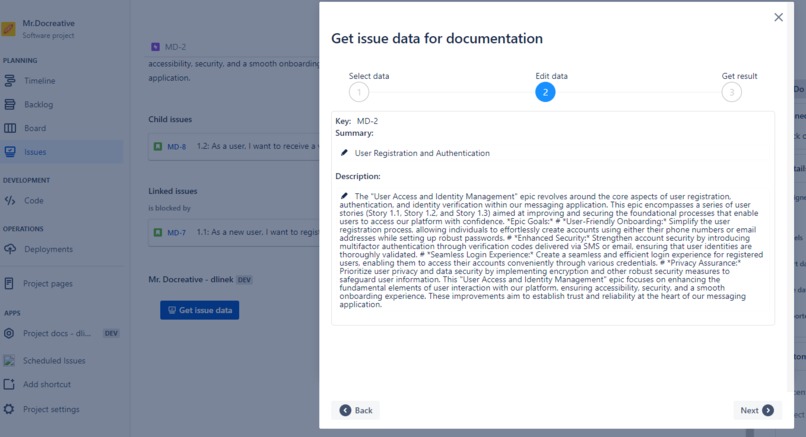Viewport: 806px width, 437px height.
Task: Open Timeline in the Planning menu
Action: tap(40, 81)
